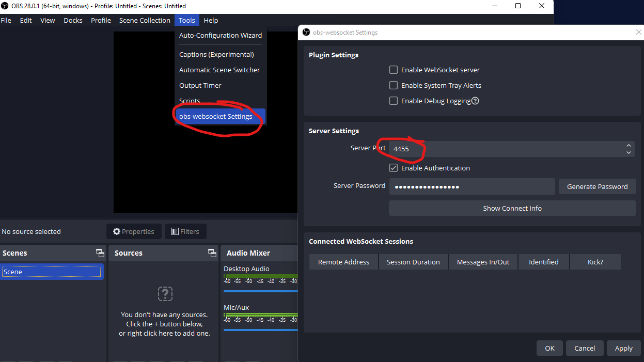This screenshot has width=644, height=362.
Task: Open the File menu
Action: (6, 20)
